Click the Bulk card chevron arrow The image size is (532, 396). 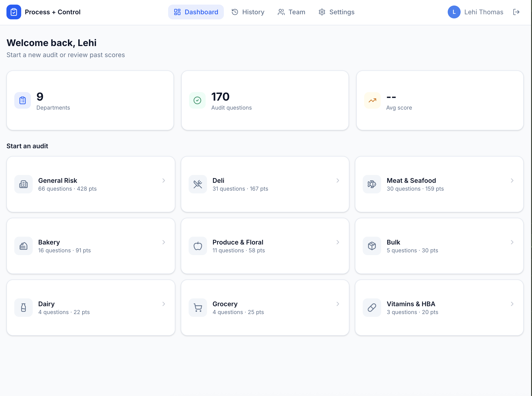(x=512, y=242)
